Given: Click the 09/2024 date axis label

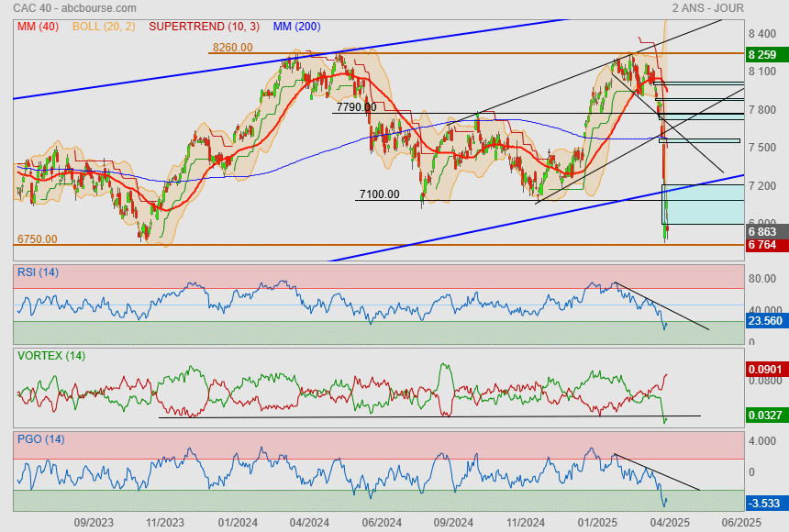Looking at the screenshot, I should pyautogui.click(x=453, y=523).
